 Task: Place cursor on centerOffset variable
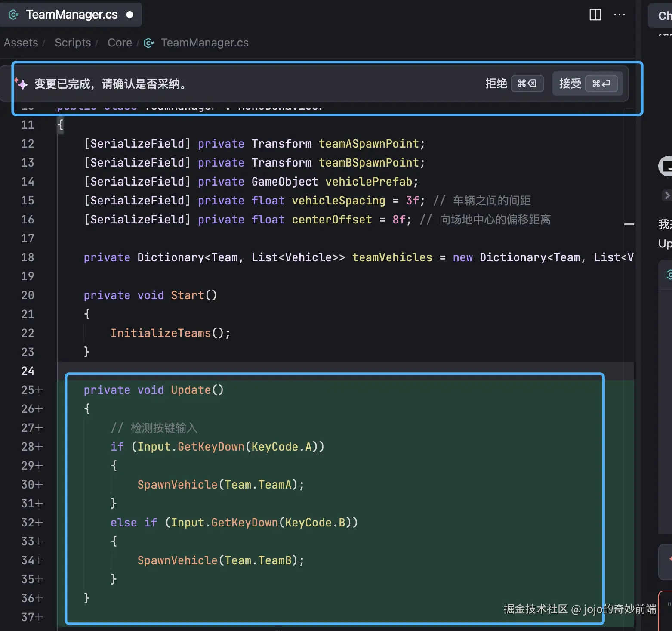332,220
